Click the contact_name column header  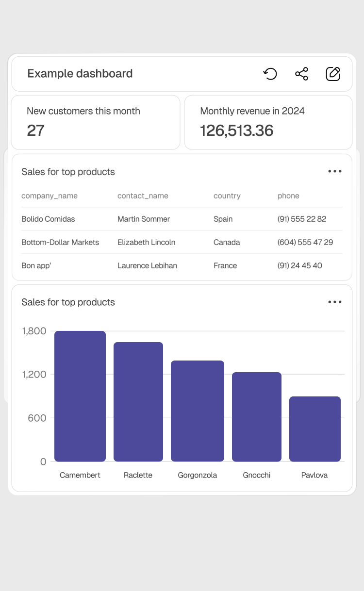click(x=143, y=196)
